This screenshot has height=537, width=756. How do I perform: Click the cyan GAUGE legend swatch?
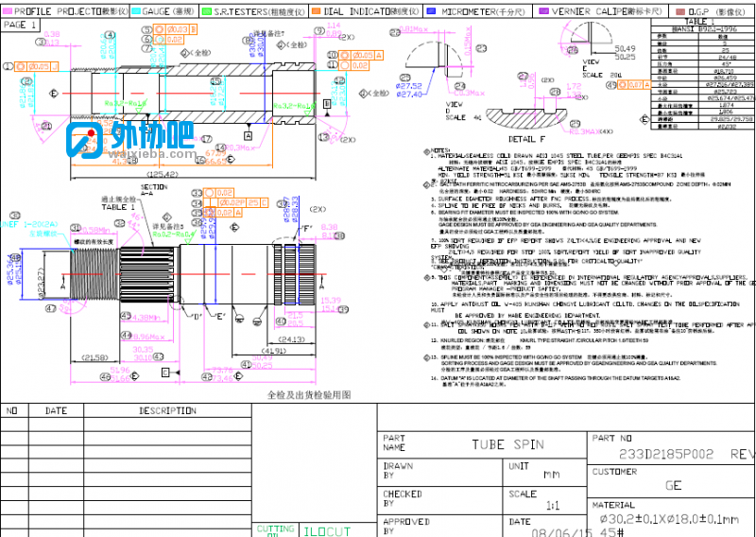(136, 11)
